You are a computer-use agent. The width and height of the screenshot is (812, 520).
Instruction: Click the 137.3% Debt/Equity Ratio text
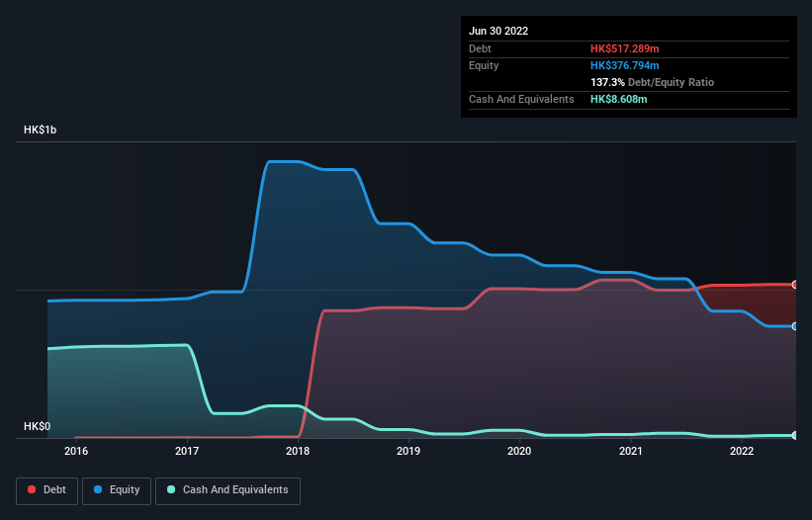(x=652, y=82)
